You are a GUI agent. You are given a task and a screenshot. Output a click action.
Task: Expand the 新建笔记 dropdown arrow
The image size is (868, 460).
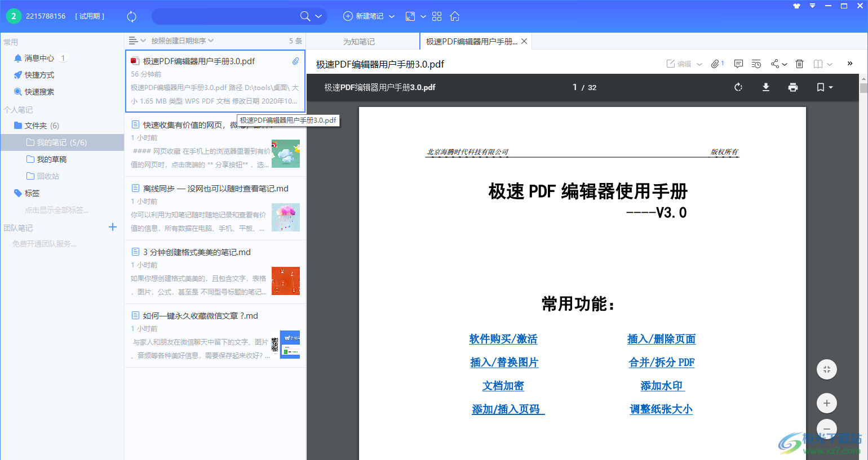[x=392, y=16]
